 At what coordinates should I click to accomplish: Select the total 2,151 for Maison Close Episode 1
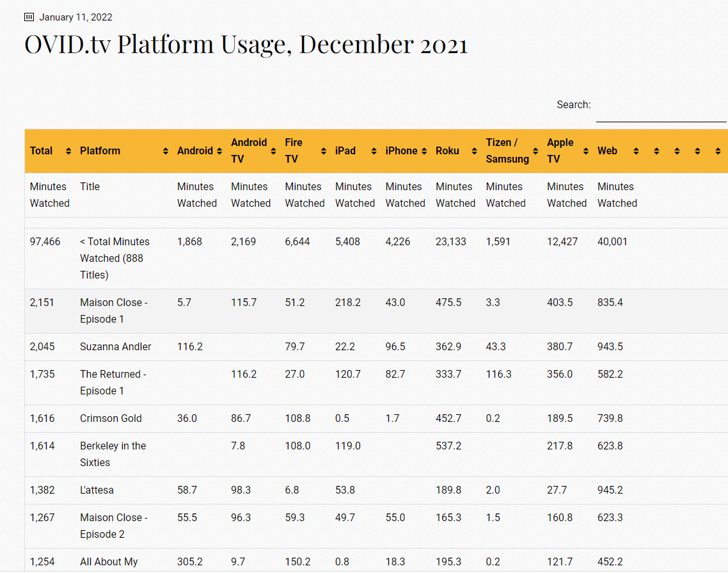tap(42, 303)
